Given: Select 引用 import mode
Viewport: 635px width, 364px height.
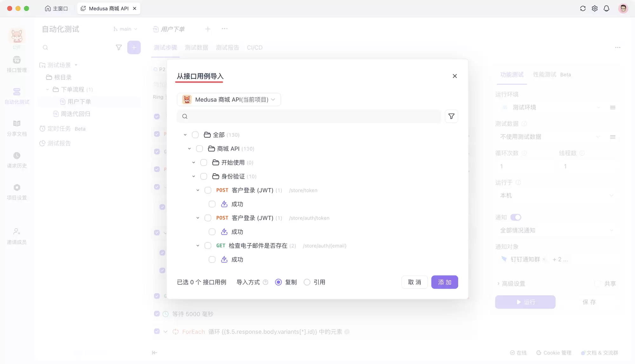Looking at the screenshot, I should point(307,282).
